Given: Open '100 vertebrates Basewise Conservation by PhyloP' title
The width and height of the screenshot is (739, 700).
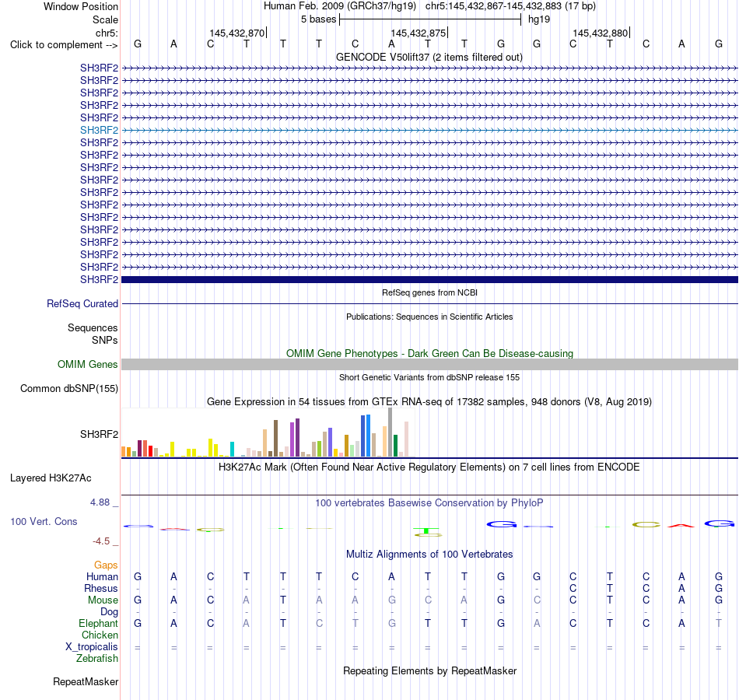Looking at the screenshot, I should [x=429, y=503].
